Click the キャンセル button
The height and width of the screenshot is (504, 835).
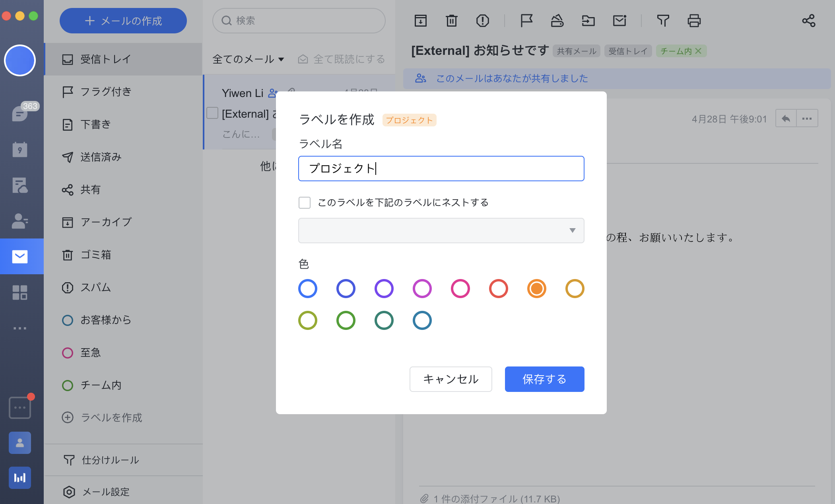coord(451,379)
